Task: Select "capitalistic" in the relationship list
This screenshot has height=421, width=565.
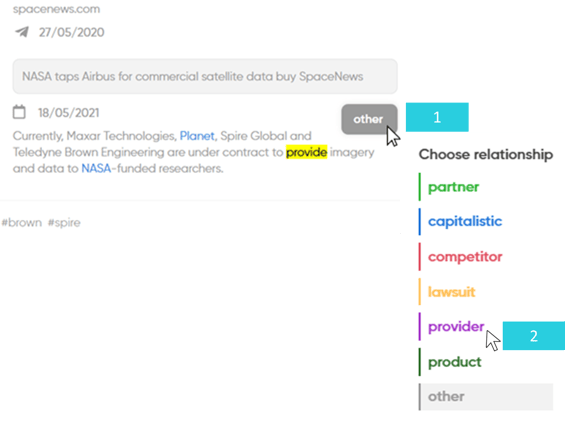Action: click(x=465, y=221)
